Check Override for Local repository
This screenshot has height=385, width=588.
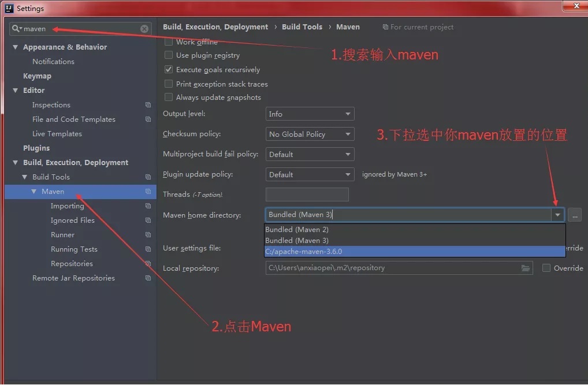(x=546, y=268)
